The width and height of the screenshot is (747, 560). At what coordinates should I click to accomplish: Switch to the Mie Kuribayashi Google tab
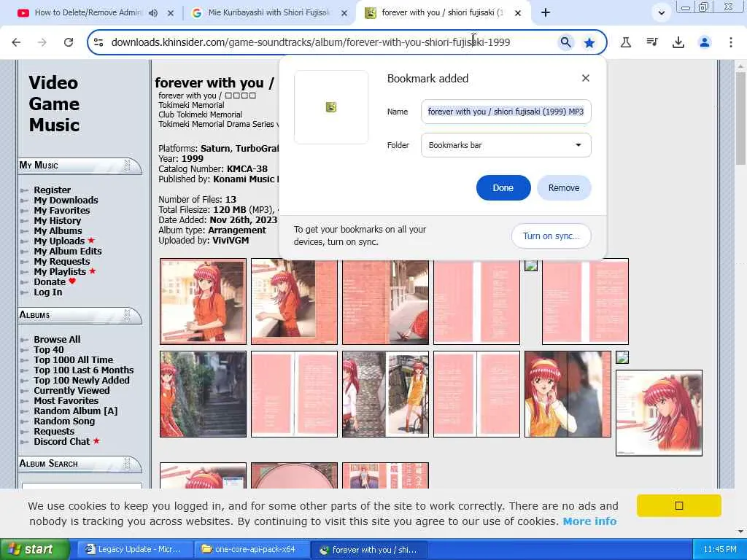coord(268,13)
